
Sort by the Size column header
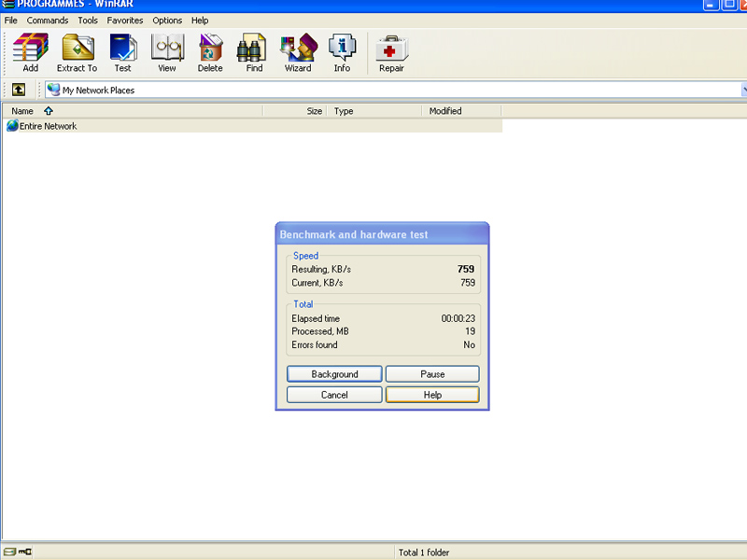point(295,111)
